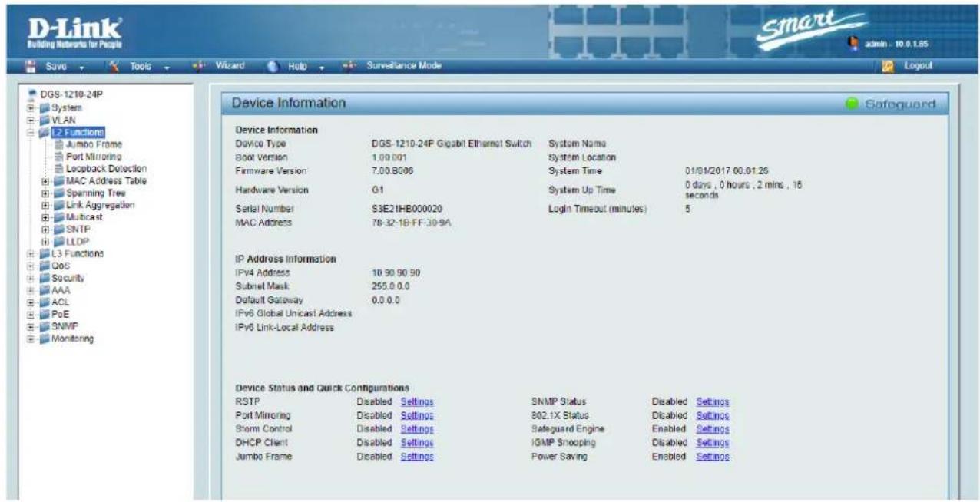980x502 pixels.
Task: Click the Spanning Tree folder icon
Action: 59,193
